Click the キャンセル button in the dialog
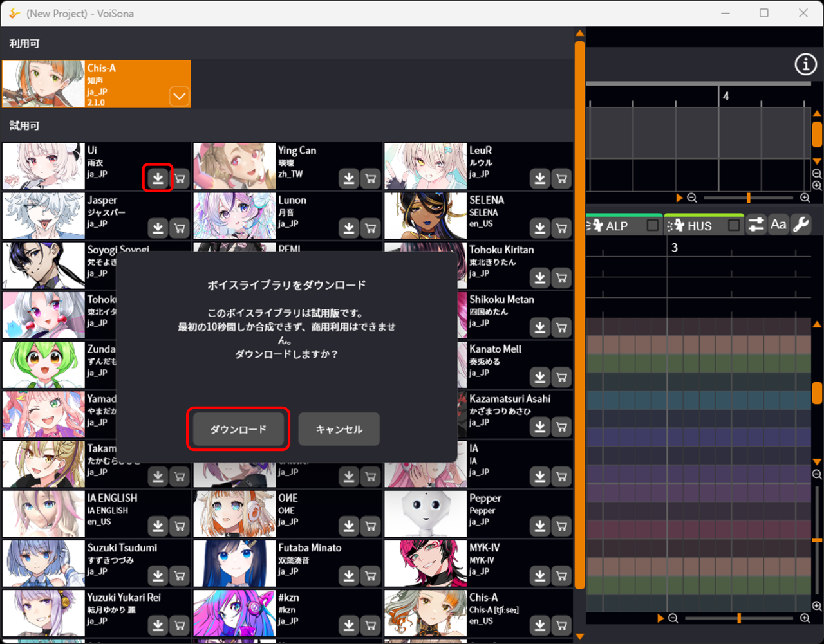 point(339,429)
